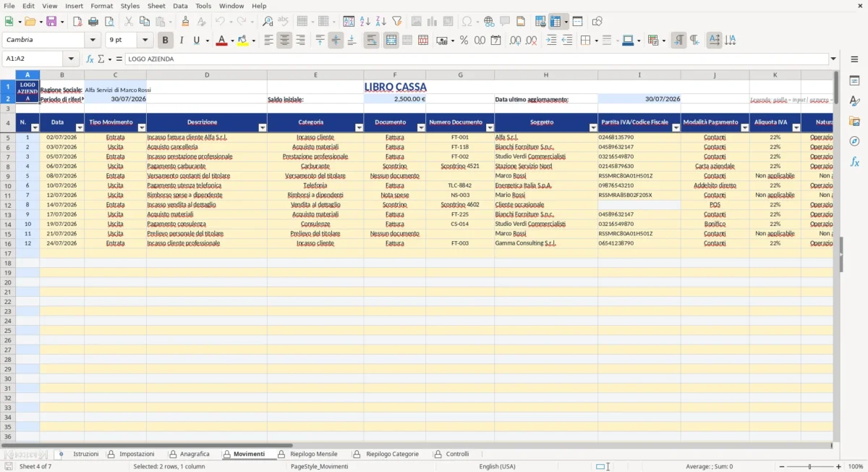Toggle Wrap Text button
Viewport: 868px width, 472px height.
click(x=371, y=41)
